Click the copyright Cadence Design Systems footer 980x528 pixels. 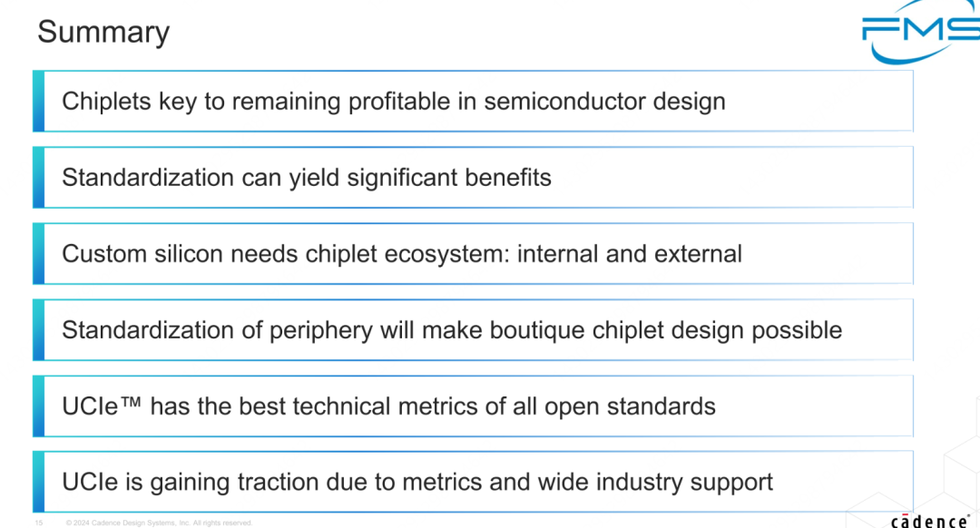[159, 523]
